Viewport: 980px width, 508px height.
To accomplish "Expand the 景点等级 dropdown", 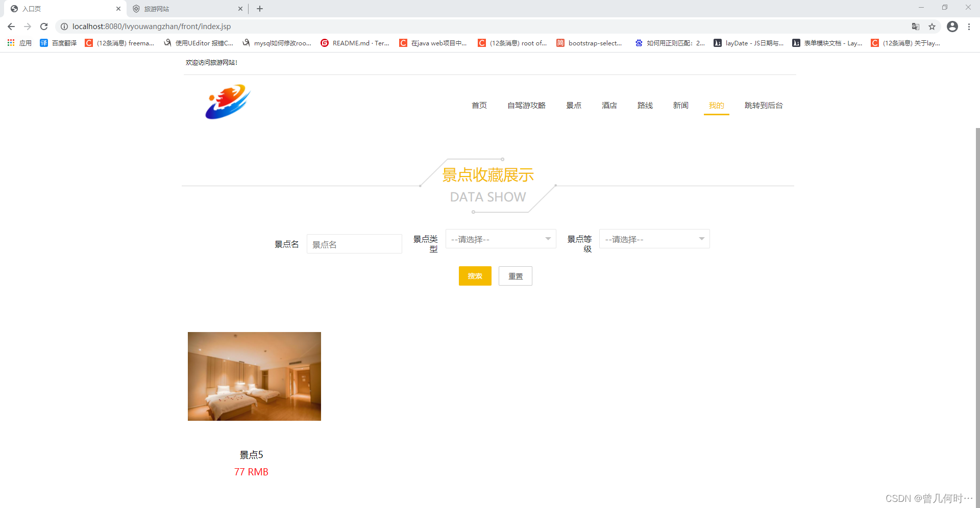I will 654,239.
